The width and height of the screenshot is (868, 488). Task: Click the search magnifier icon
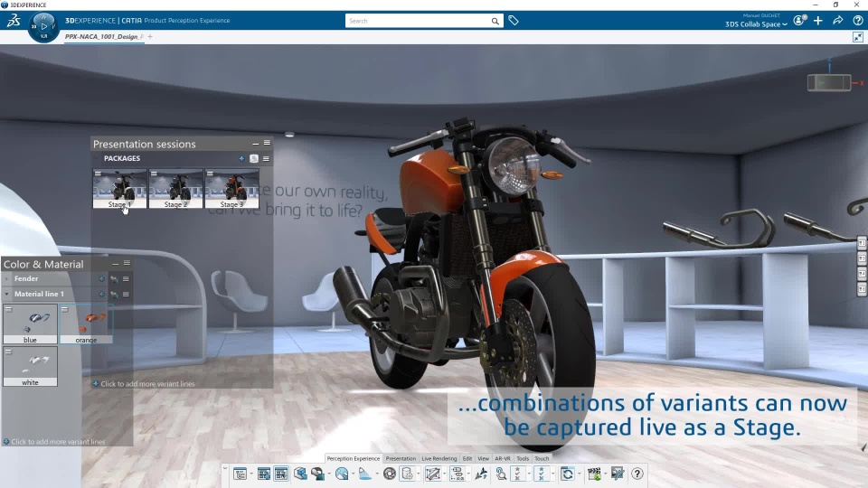(495, 21)
